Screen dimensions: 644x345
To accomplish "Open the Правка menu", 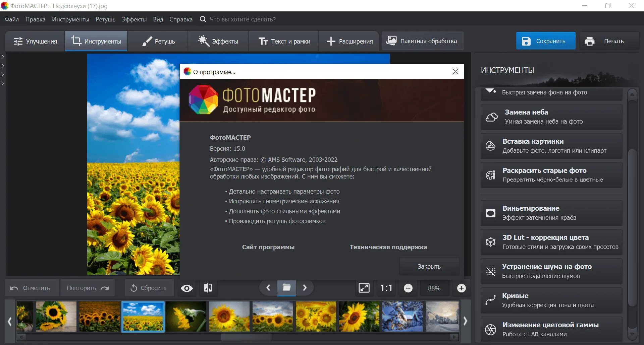I will click(35, 19).
